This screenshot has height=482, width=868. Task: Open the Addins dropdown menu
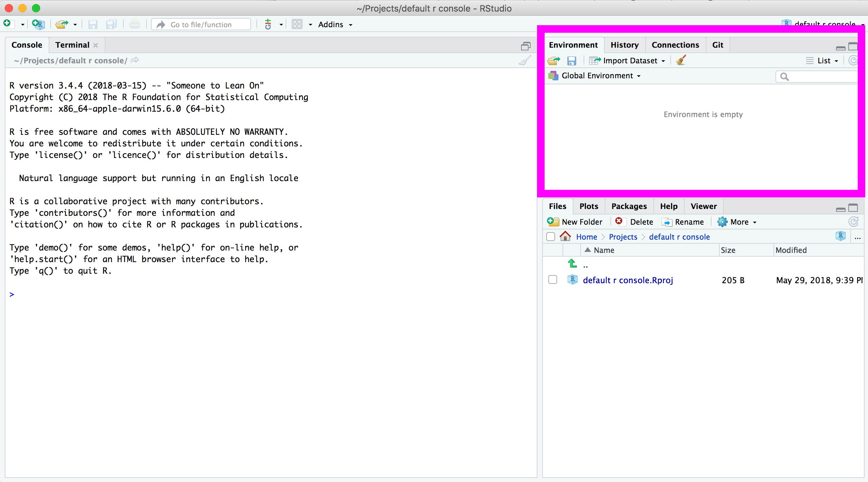[335, 25]
